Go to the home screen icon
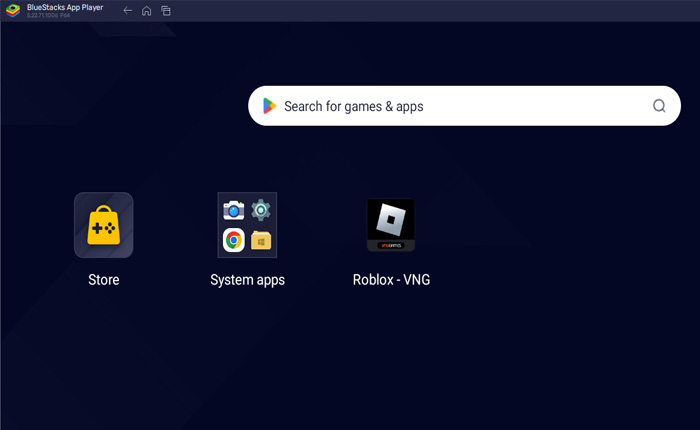700x430 pixels. coord(146,11)
